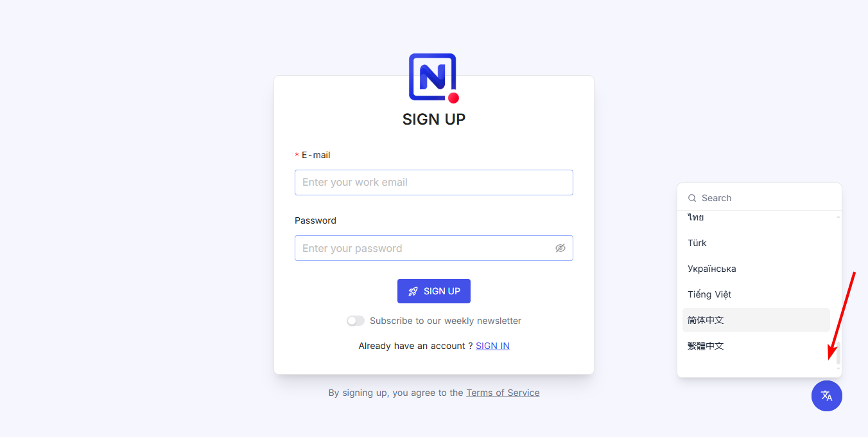Toggle password visibility eye icon
Viewport: 868px width, 437px height.
click(560, 248)
